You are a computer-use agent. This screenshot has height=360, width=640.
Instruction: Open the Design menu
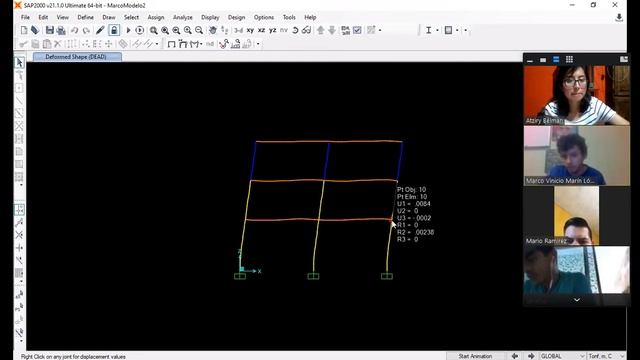236,17
